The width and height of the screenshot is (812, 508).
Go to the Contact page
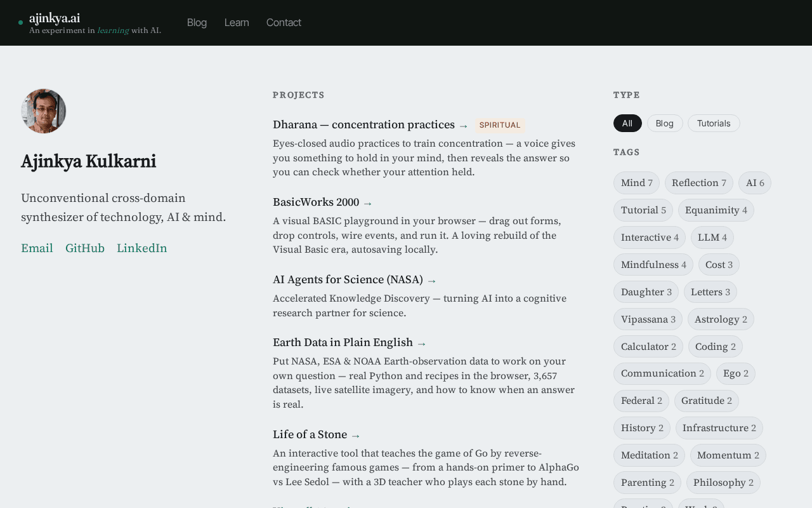point(284,23)
